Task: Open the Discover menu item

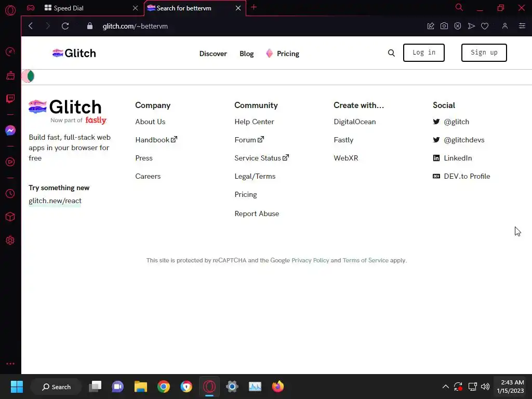Action: point(212,54)
